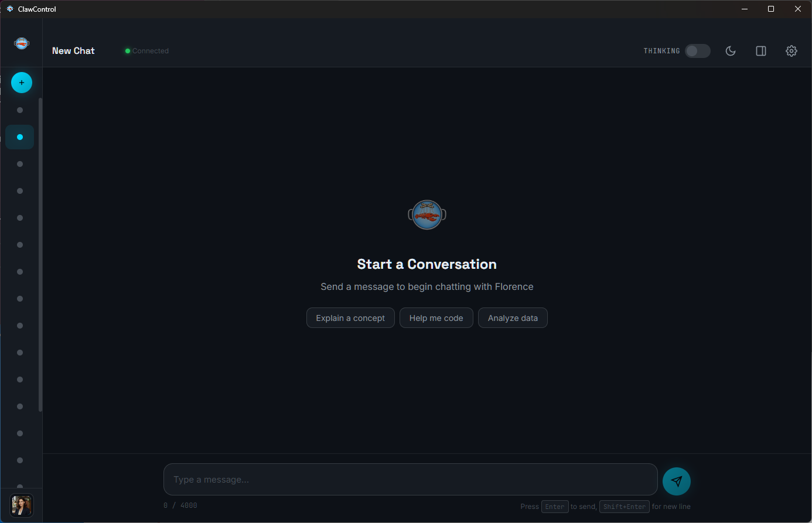This screenshot has width=812, height=523.
Task: Enable the THINKING mode toggle
Action: pyautogui.click(x=697, y=51)
